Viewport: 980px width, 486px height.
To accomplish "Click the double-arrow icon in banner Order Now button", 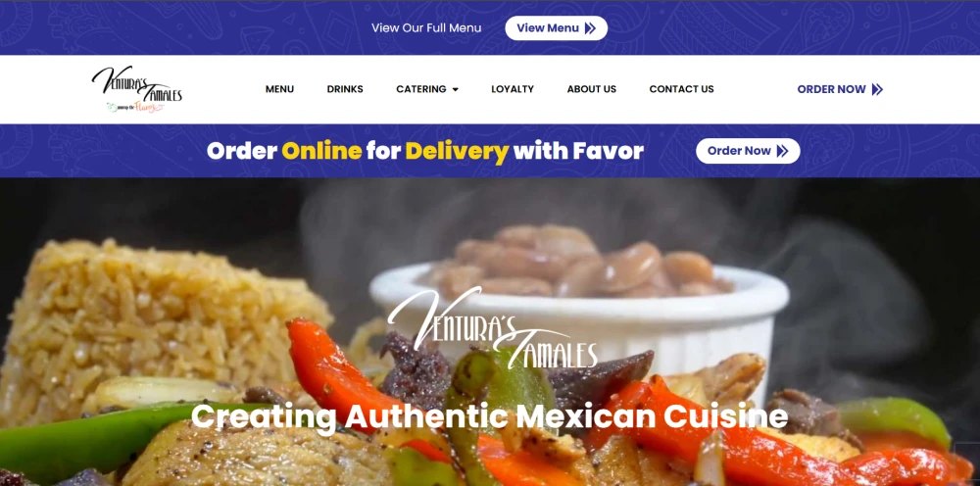I will (x=782, y=151).
